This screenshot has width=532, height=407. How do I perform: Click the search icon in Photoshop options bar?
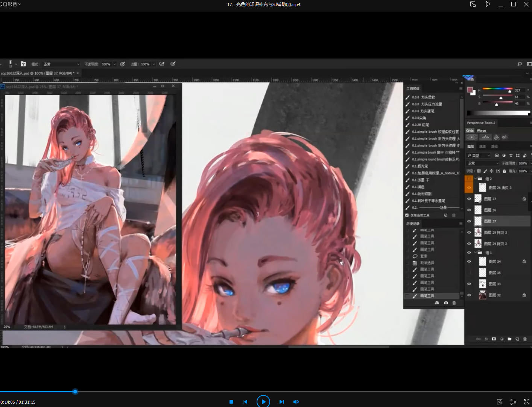coord(520,64)
